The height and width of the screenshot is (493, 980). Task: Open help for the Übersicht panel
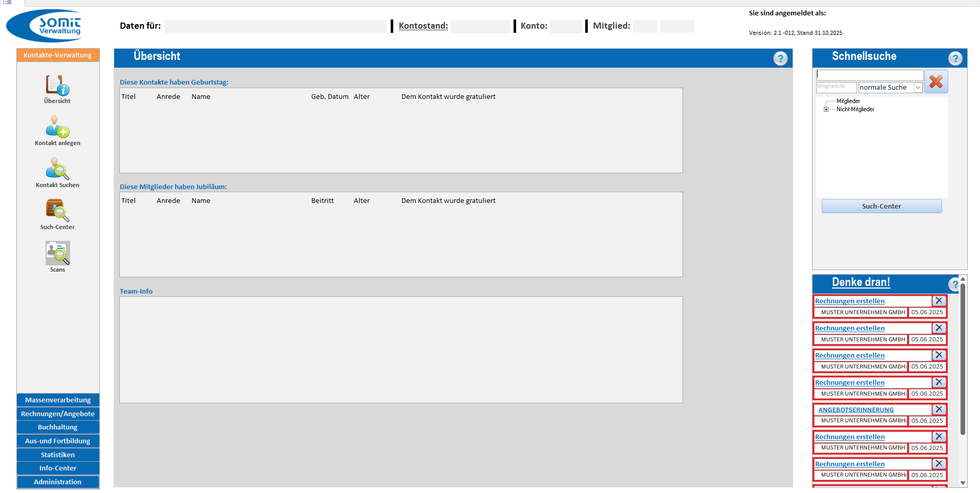coord(780,58)
